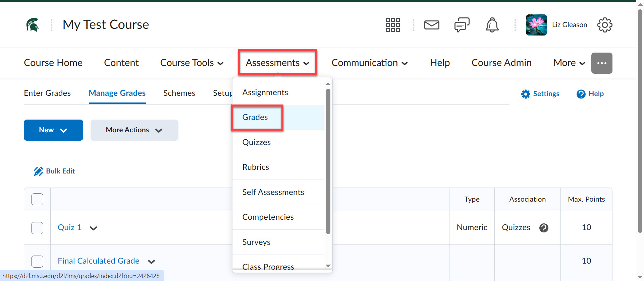
Task: Switch to the Schemes tab
Action: (179, 93)
